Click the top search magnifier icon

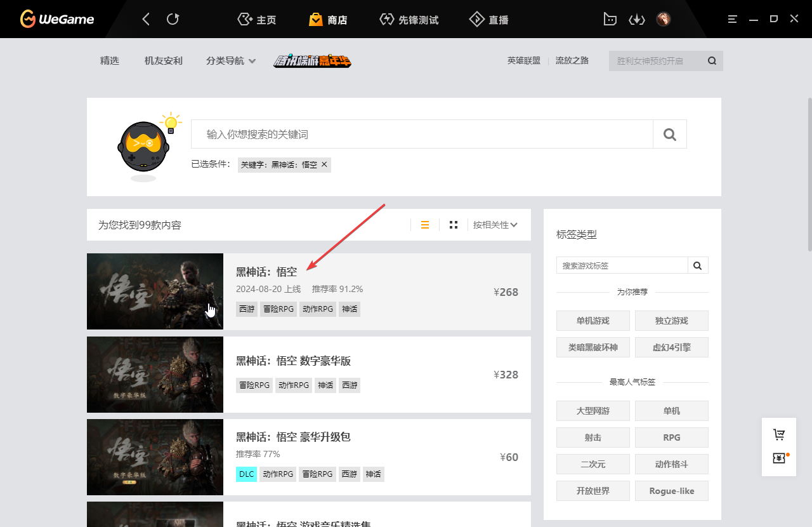coord(712,61)
